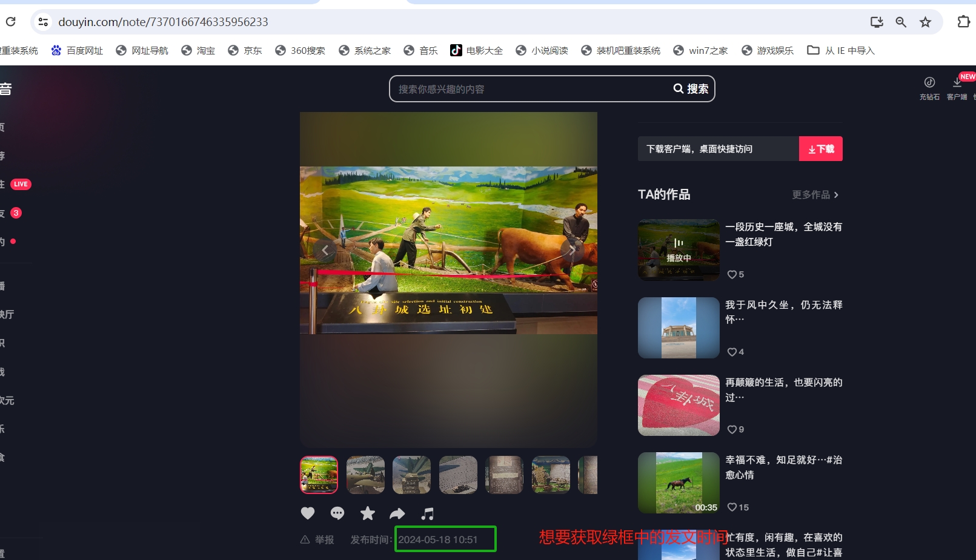Select the sixth thumbnail in the photo strip
976x560 pixels.
click(x=551, y=475)
